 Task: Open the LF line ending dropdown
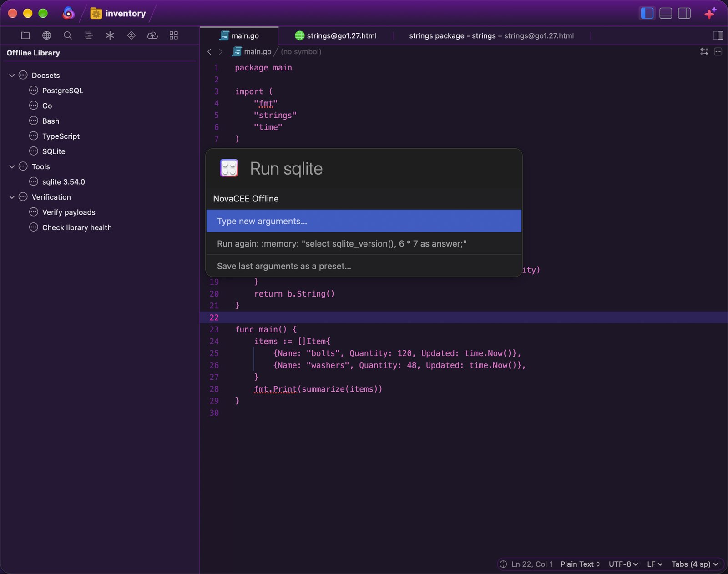654,564
